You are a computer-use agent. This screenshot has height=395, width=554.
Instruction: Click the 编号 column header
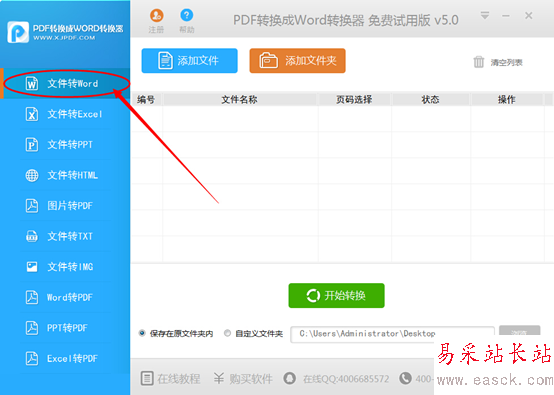coord(146,100)
